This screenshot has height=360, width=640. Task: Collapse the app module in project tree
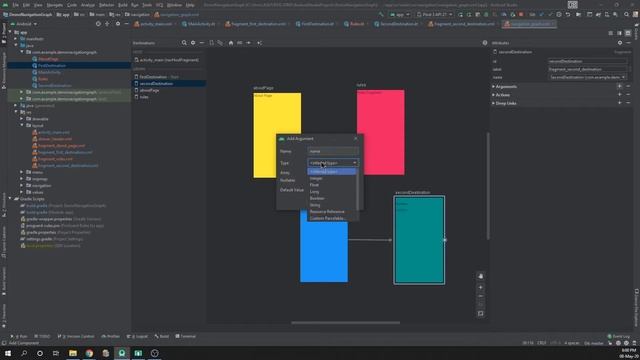[x=10, y=32]
